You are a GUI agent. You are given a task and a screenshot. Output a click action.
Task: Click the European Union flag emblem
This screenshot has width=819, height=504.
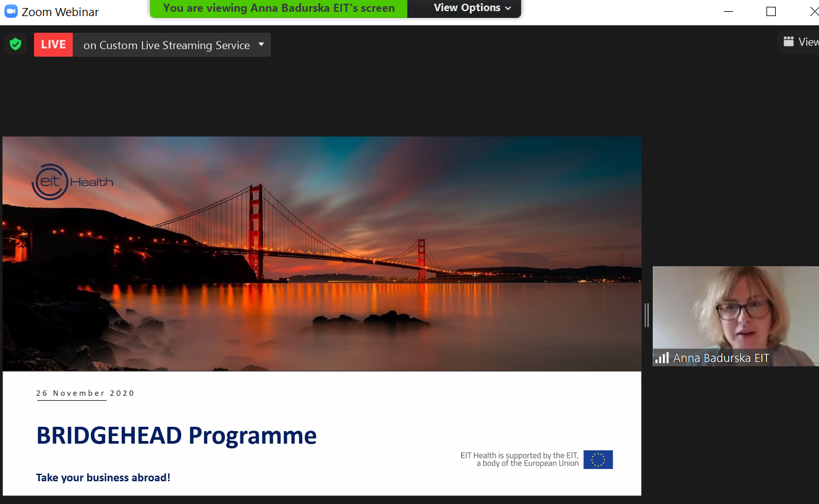point(598,460)
